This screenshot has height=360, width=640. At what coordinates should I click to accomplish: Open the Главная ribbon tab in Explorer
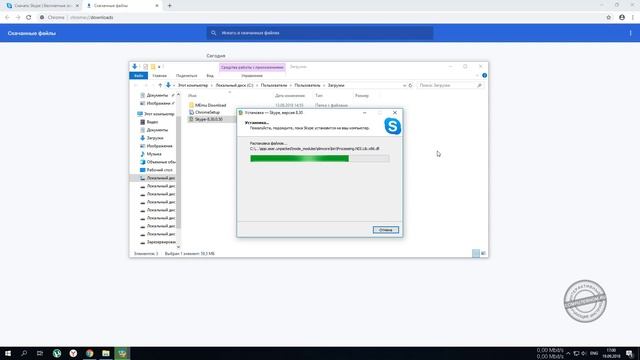click(x=160, y=76)
